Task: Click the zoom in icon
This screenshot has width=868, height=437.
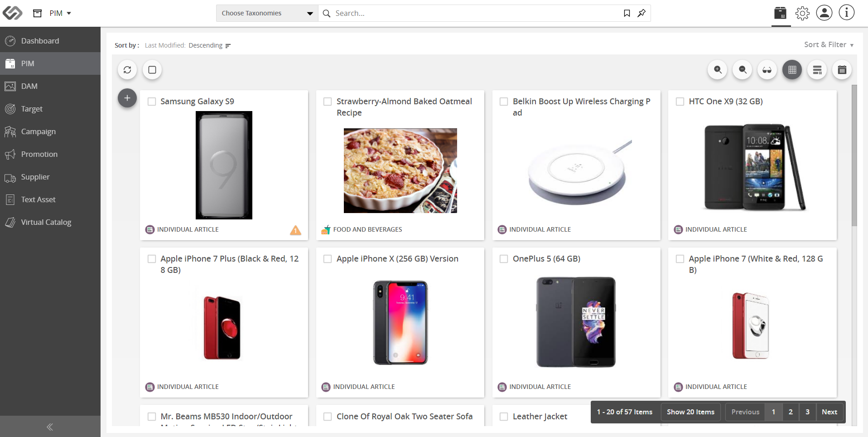Action: tap(718, 70)
